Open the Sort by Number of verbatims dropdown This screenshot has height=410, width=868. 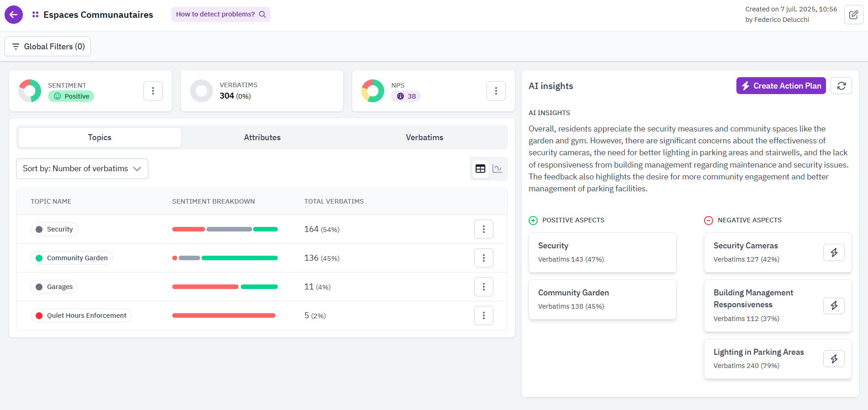tap(82, 168)
